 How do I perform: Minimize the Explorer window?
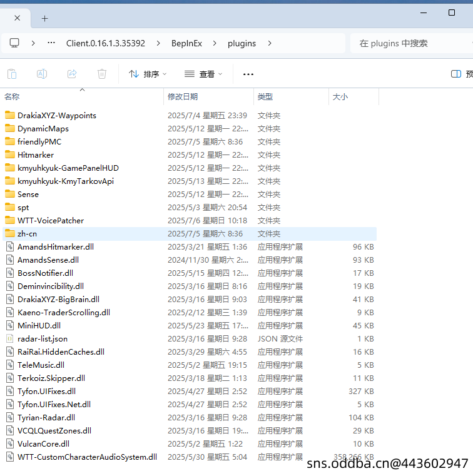click(x=424, y=13)
